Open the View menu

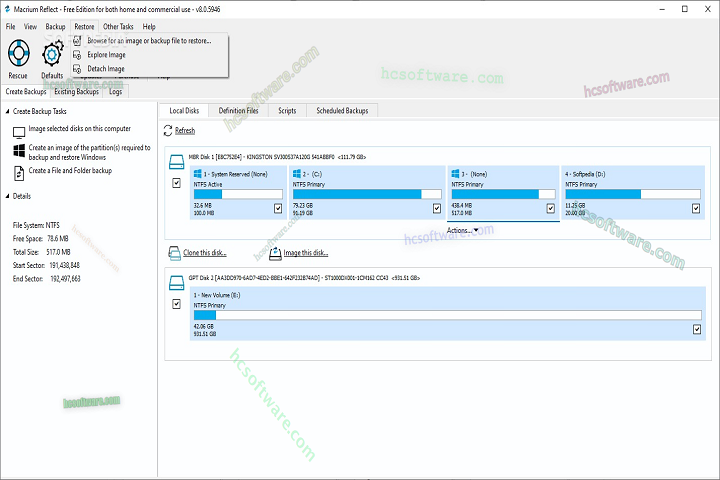[30, 27]
